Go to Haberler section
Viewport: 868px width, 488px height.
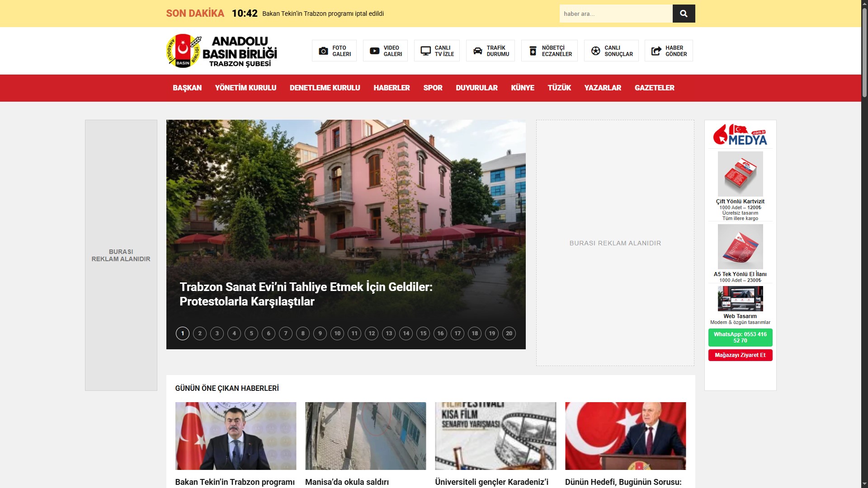tap(392, 88)
